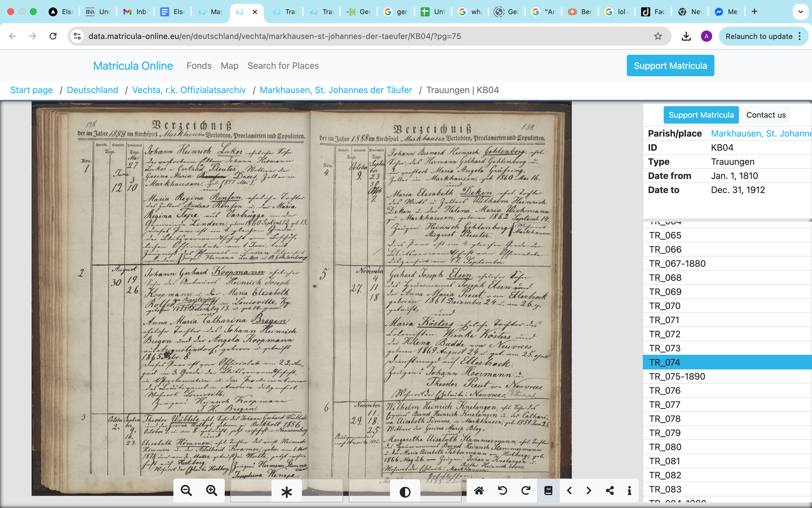Switch to the Gmail Inbox tab

[x=135, y=12]
